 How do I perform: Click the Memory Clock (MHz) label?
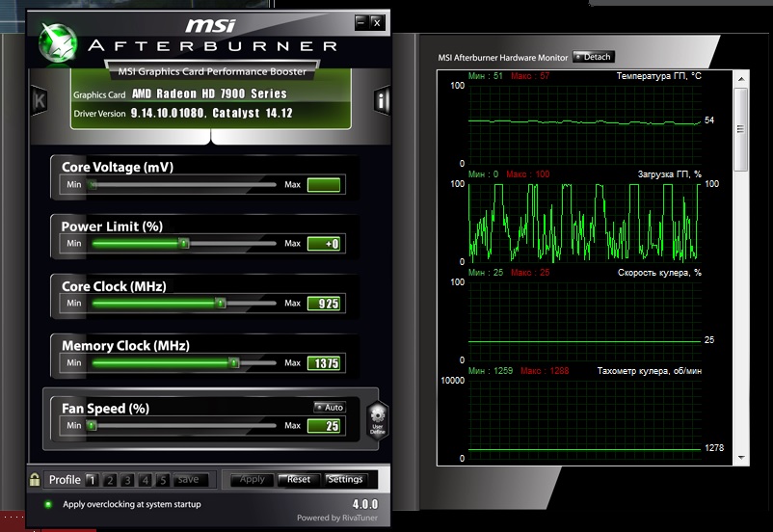125,346
